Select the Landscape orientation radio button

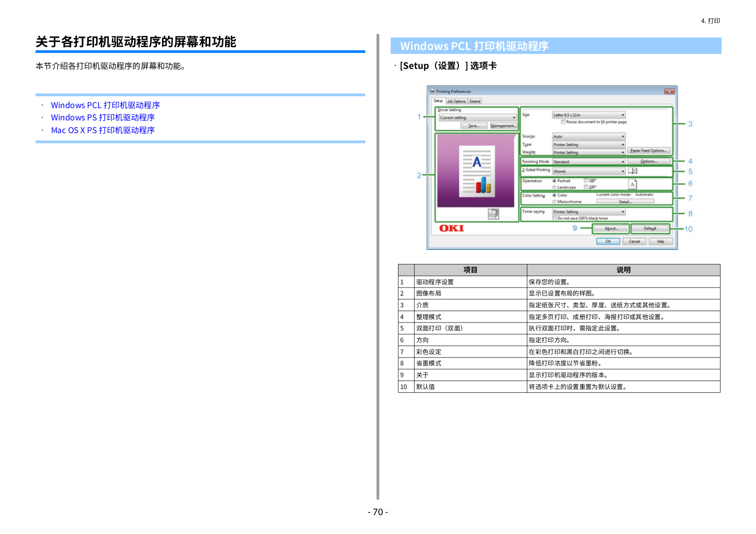click(x=555, y=187)
